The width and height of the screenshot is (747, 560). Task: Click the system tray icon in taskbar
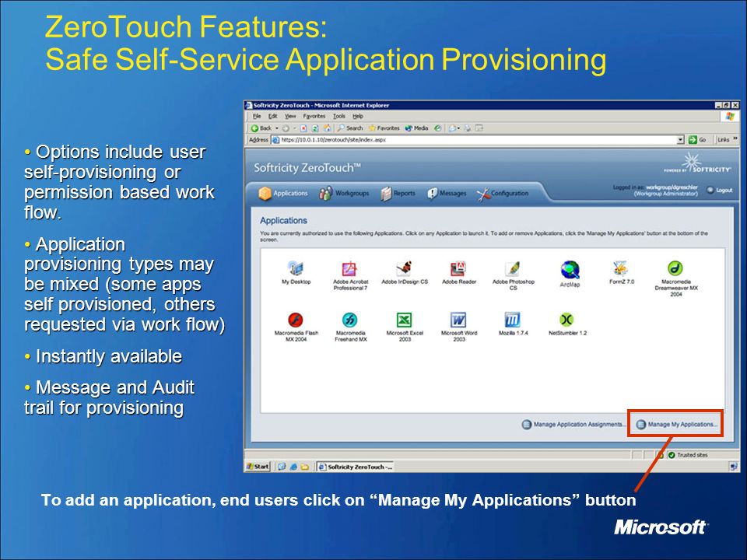click(733, 467)
